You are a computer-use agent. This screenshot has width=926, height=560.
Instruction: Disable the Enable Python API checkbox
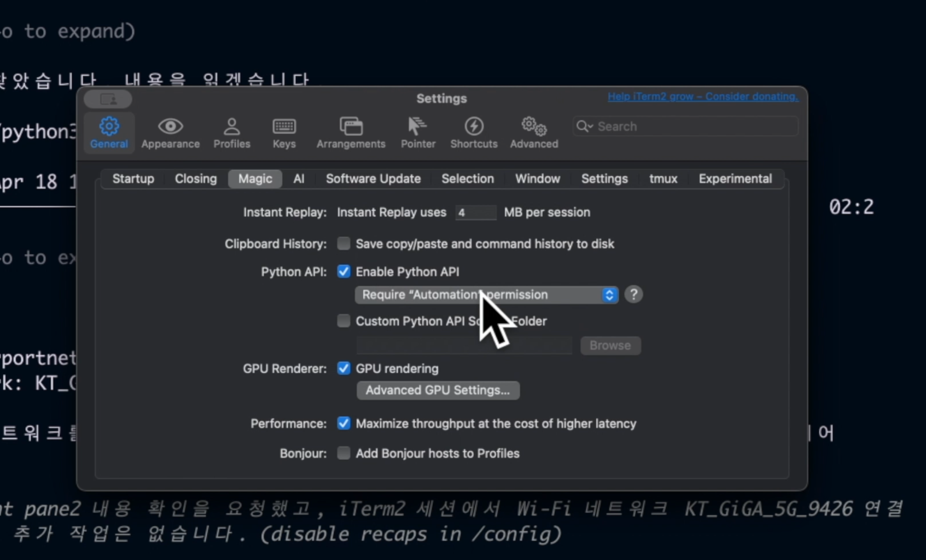[x=344, y=271]
